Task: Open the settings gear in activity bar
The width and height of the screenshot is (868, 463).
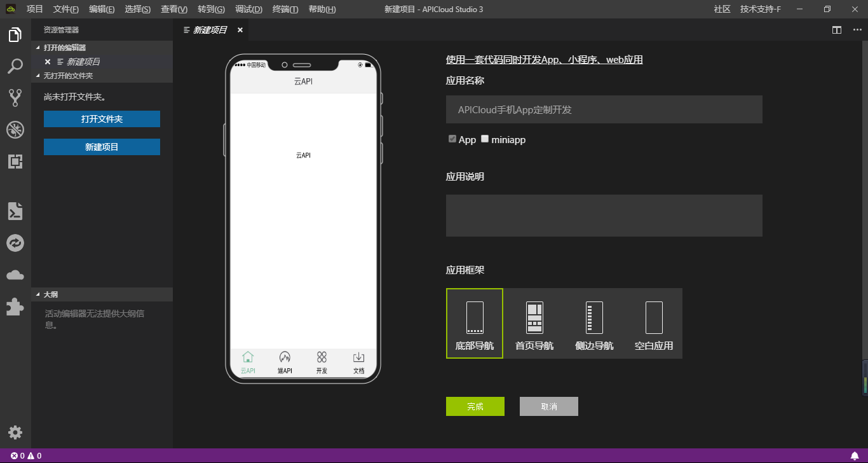Action: [15, 432]
